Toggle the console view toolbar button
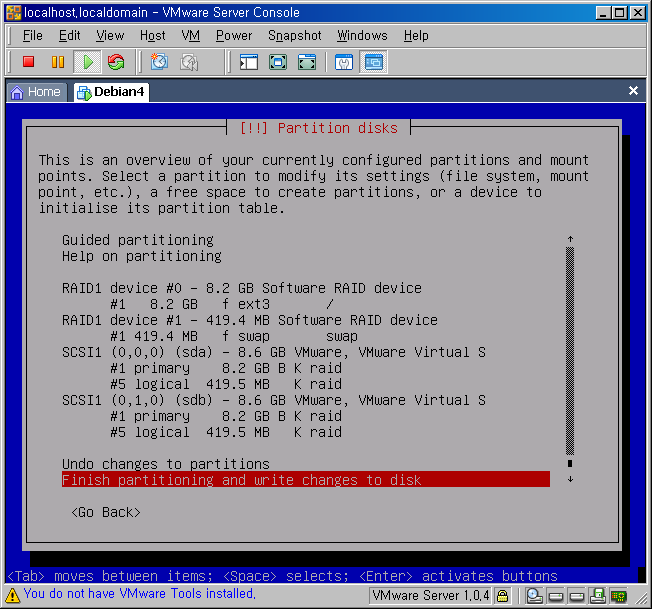652x609 pixels. [x=373, y=62]
